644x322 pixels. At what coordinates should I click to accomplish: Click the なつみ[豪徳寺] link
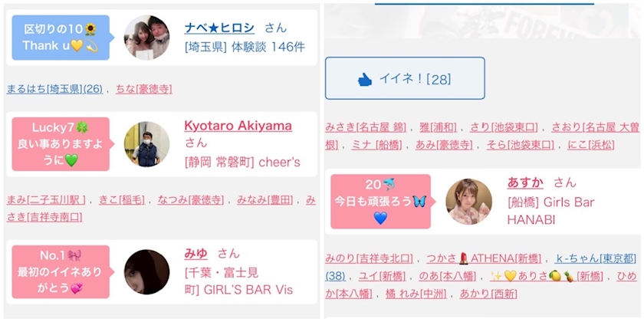click(191, 200)
